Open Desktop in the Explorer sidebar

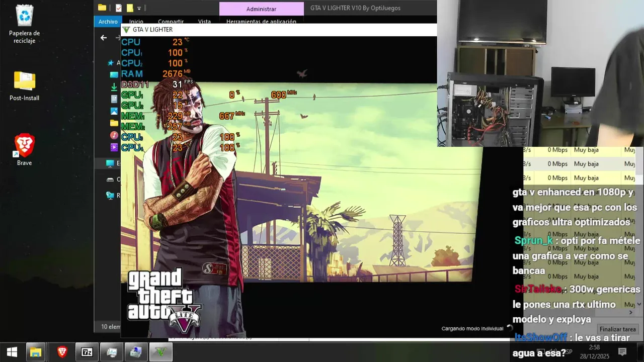coord(114,75)
